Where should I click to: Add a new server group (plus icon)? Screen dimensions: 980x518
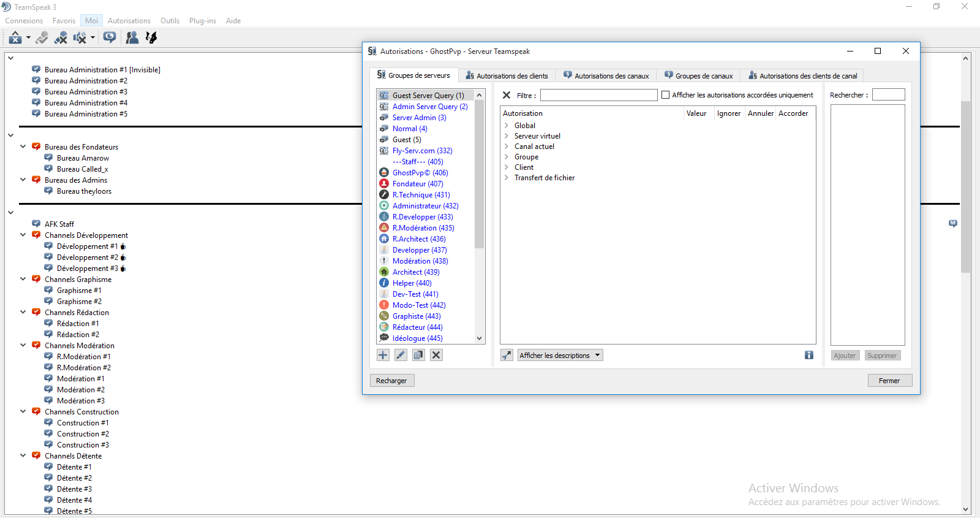click(383, 355)
